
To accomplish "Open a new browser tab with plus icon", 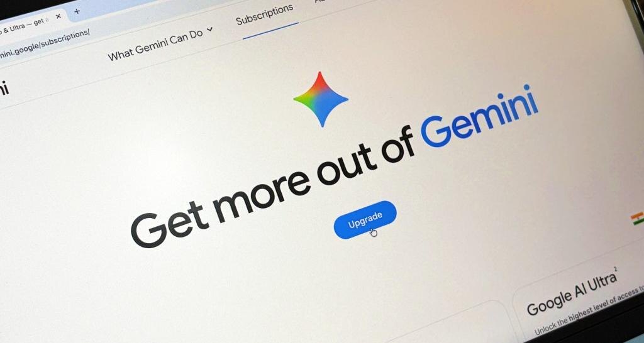I will tap(77, 11).
